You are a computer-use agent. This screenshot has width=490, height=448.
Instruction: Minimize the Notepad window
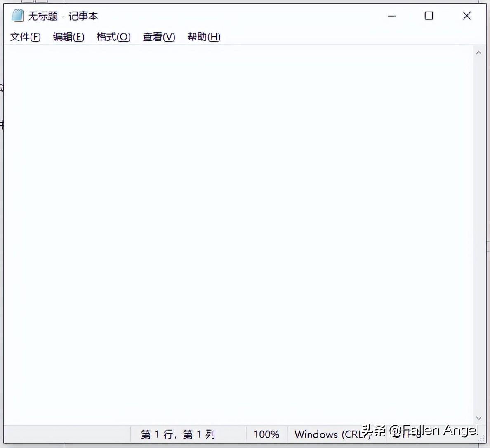[391, 16]
